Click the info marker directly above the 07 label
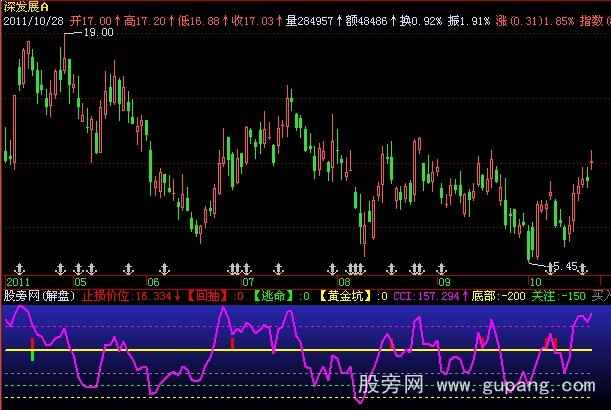Viewport: 611px width, 410px height. tap(247, 269)
